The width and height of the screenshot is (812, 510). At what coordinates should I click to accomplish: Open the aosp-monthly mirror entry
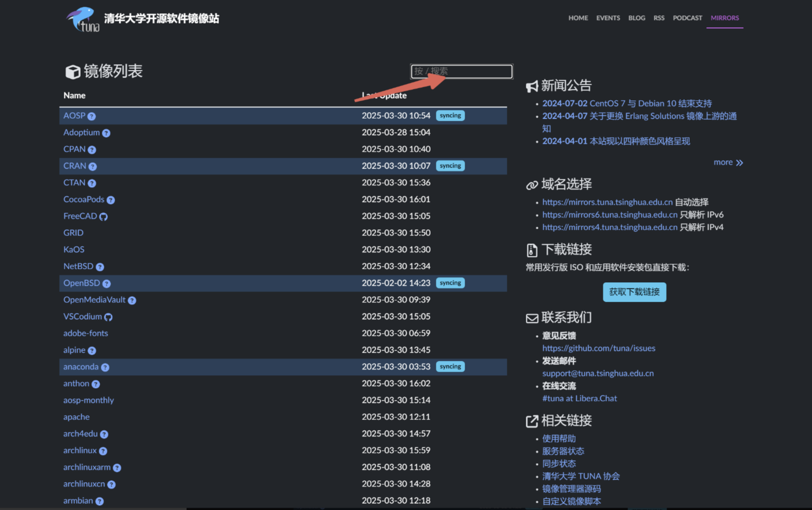click(88, 400)
